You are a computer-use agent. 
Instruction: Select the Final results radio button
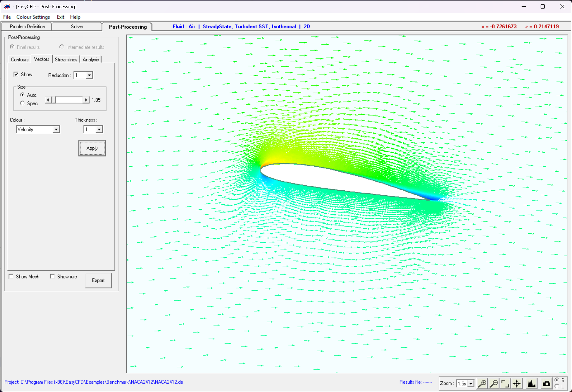pyautogui.click(x=12, y=47)
